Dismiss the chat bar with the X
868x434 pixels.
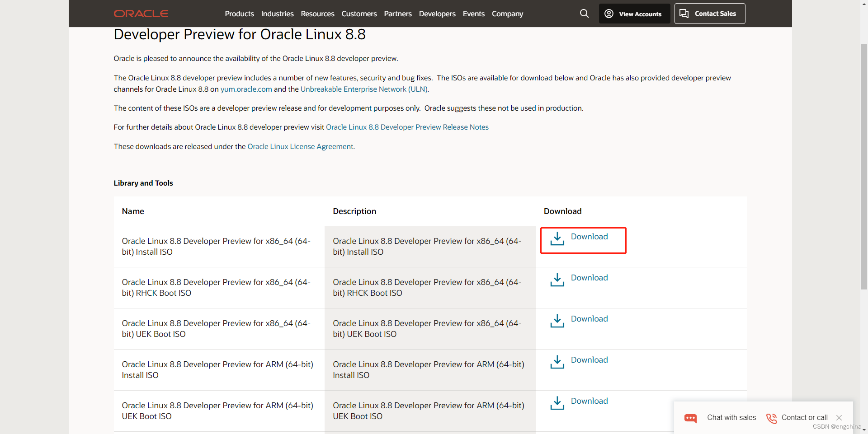[x=839, y=417]
